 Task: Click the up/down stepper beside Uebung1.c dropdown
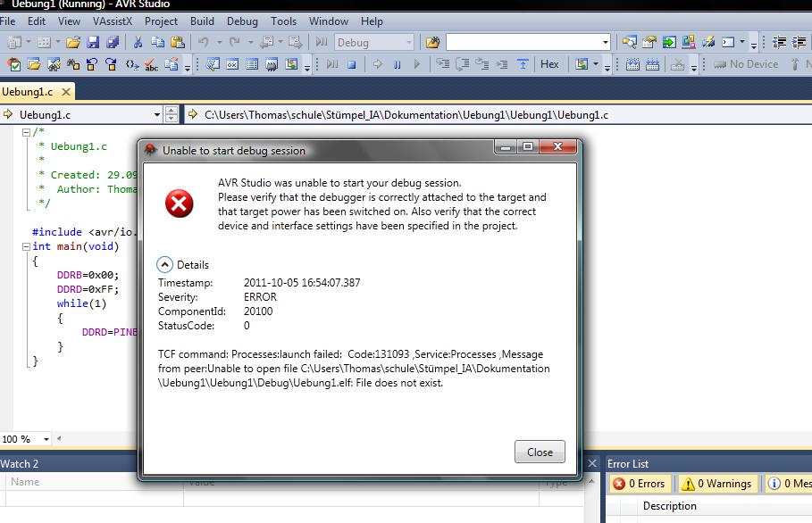pos(172,114)
